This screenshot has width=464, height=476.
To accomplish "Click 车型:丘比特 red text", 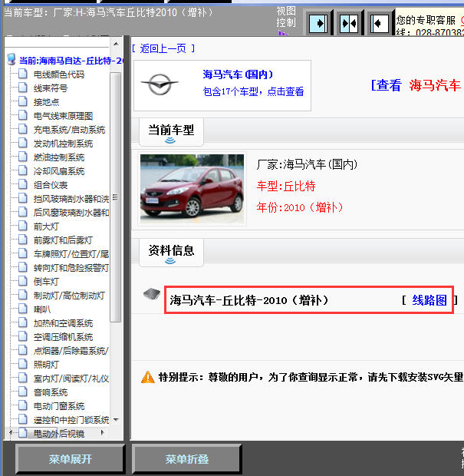I will point(286,186).
